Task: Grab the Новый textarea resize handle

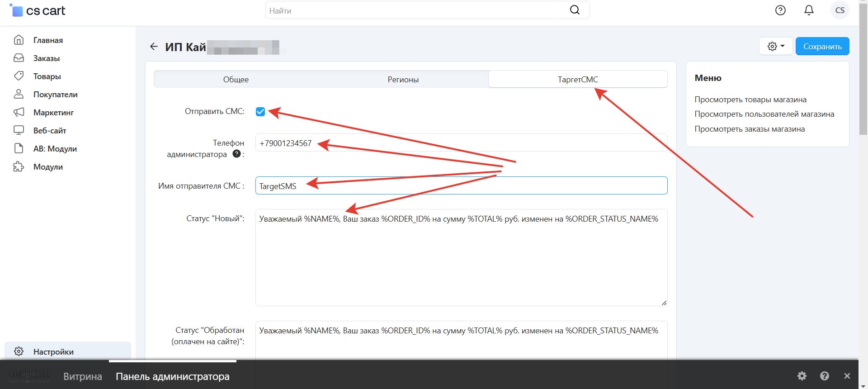Action: 664,303
